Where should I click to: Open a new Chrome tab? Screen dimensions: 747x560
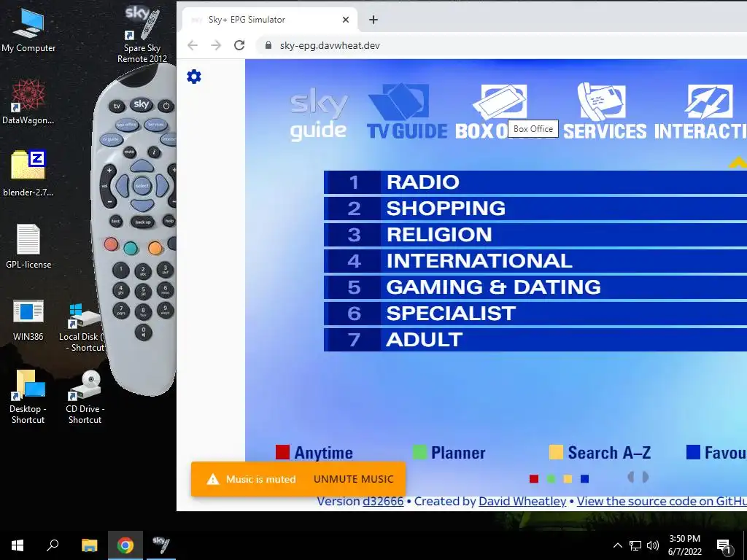point(373,20)
